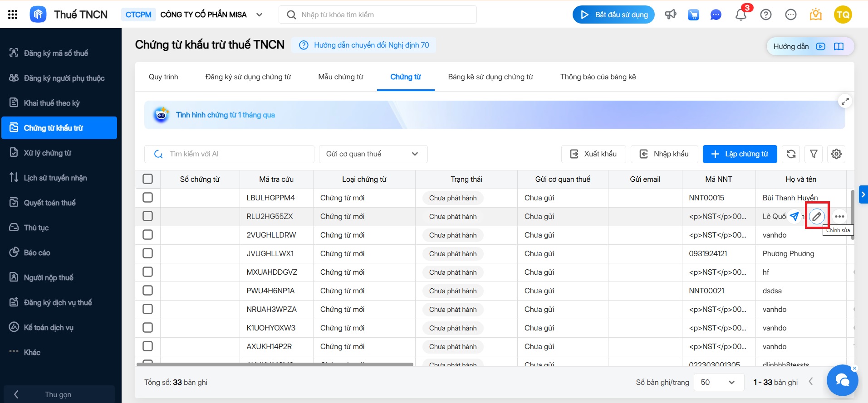This screenshot has height=403, width=868.
Task: Refresh the voucher list
Action: [791, 154]
